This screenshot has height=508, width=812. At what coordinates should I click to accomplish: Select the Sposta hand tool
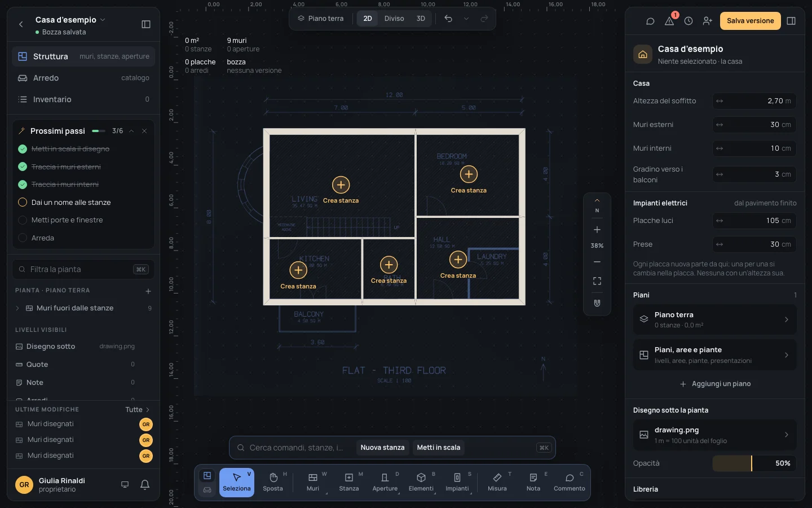point(273,483)
